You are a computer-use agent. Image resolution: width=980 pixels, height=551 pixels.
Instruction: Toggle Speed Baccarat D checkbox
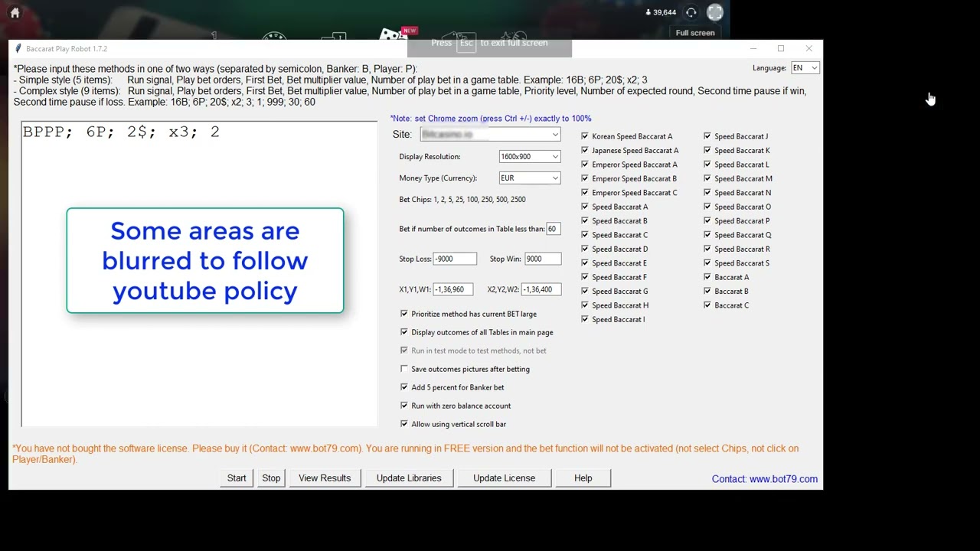(x=585, y=249)
